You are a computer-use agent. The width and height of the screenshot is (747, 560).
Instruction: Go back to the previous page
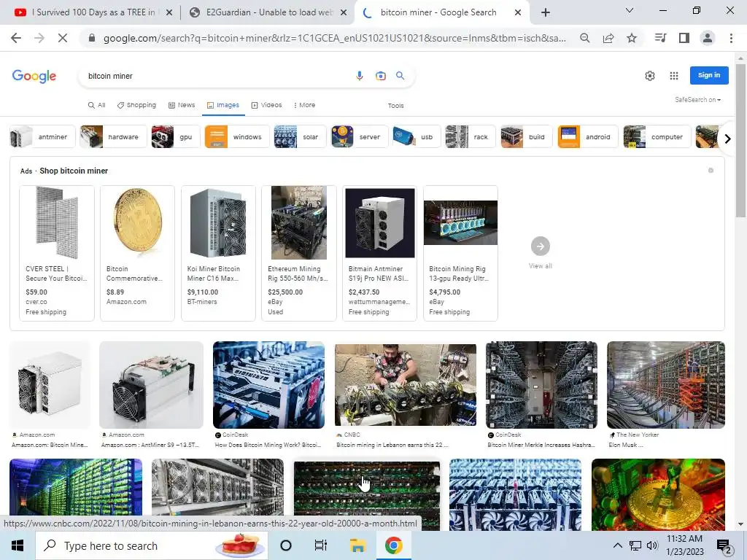(16, 38)
